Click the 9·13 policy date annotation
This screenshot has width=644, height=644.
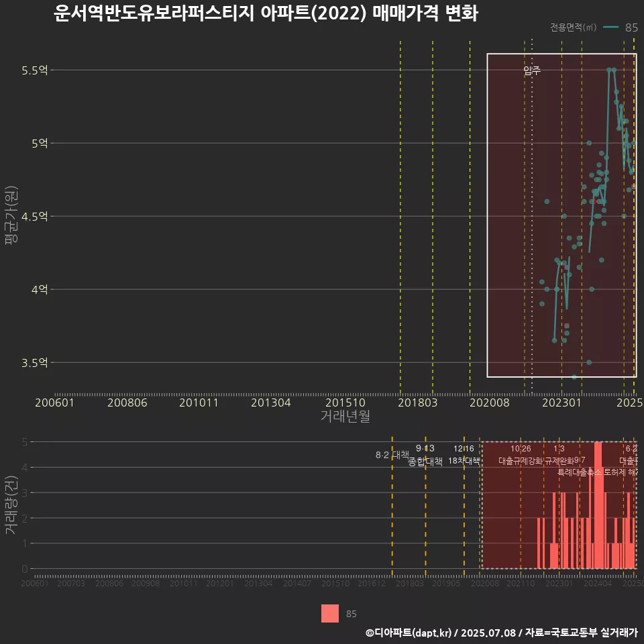tap(425, 448)
